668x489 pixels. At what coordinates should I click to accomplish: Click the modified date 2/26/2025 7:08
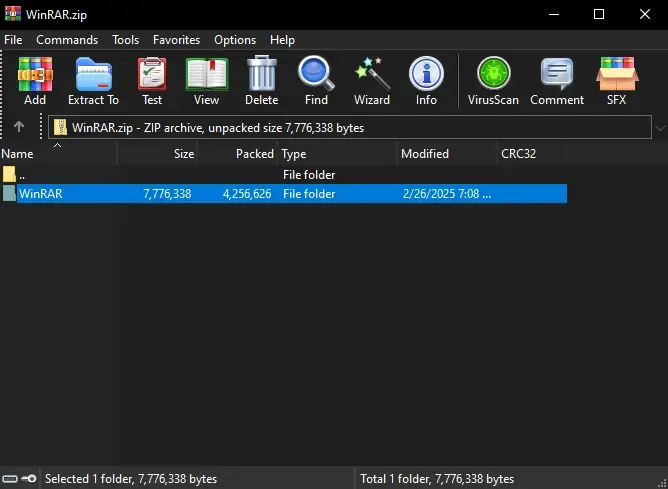point(447,194)
